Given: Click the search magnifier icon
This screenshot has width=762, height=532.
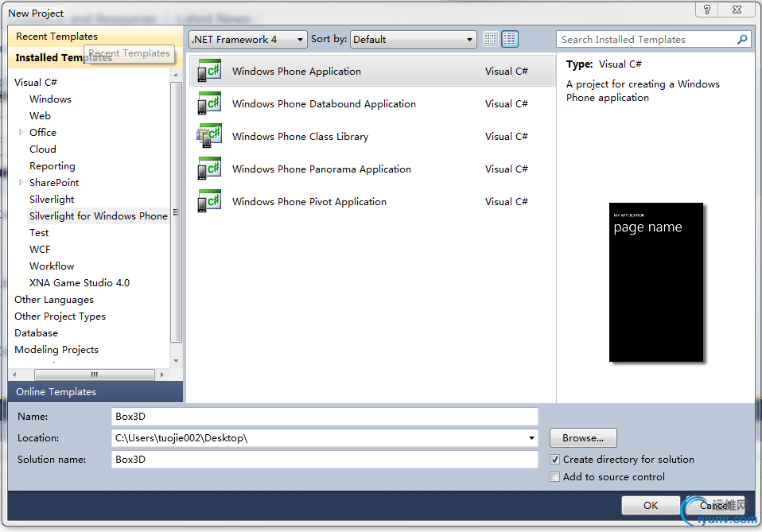Looking at the screenshot, I should click(741, 39).
